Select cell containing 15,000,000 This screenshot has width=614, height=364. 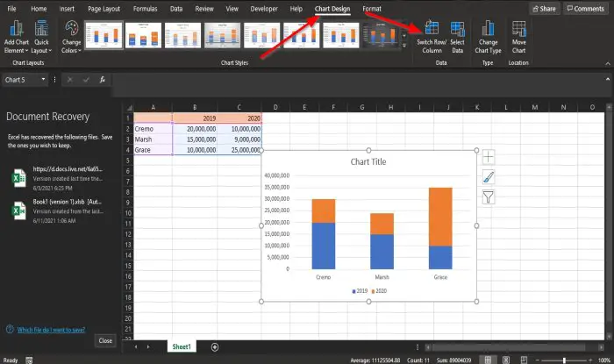point(195,139)
